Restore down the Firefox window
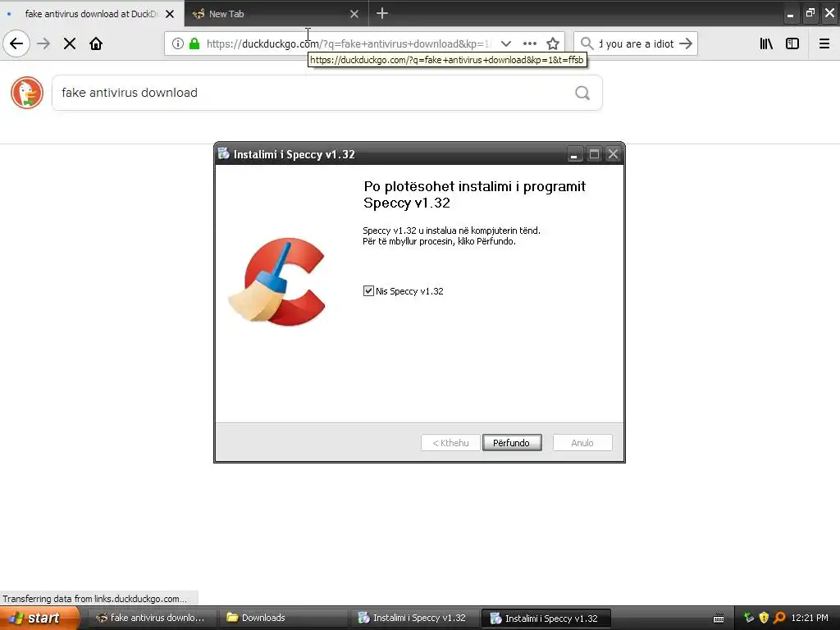Screen dimensions: 840x630 pos(810,13)
